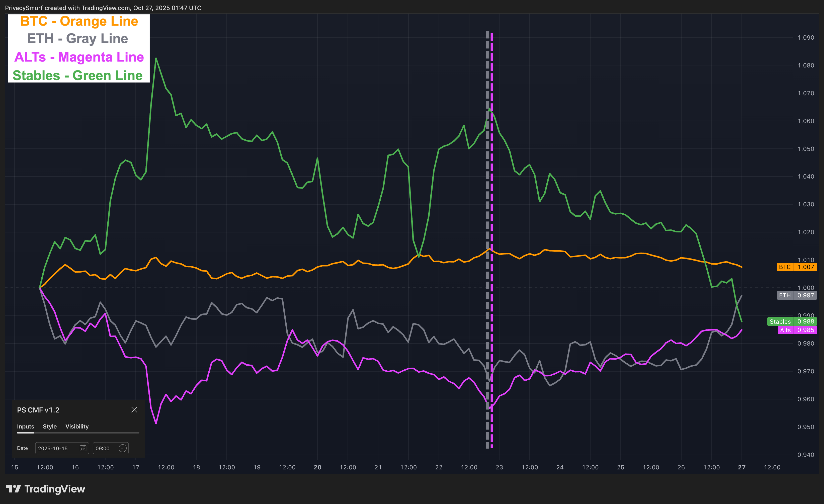824x504 pixels.
Task: Click the BTC - Orange Line legend text
Action: 79,21
